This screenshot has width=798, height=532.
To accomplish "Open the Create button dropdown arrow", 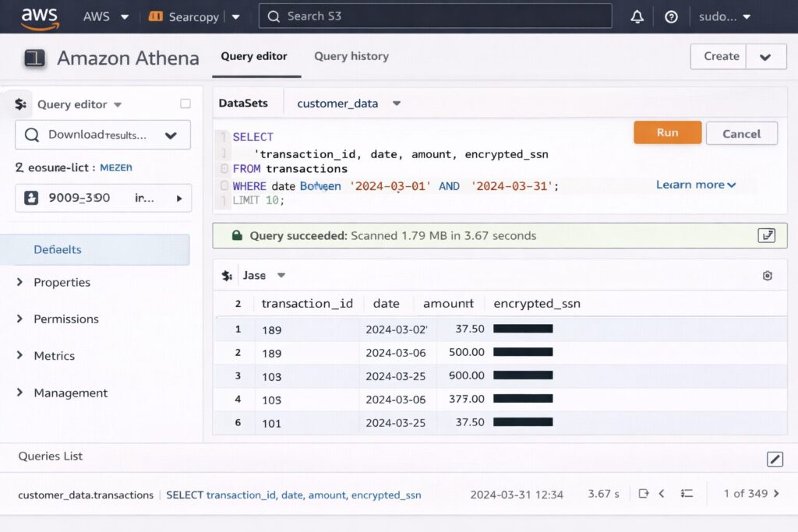I will [764, 57].
